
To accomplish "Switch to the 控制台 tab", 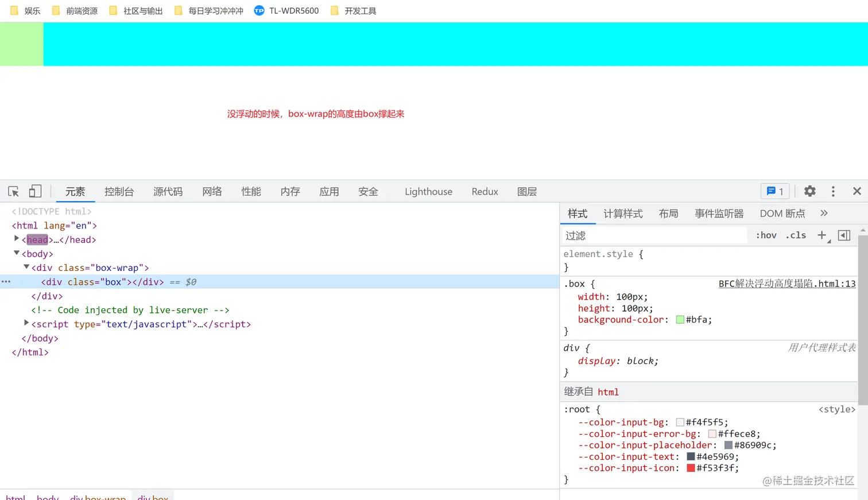I will [x=119, y=191].
